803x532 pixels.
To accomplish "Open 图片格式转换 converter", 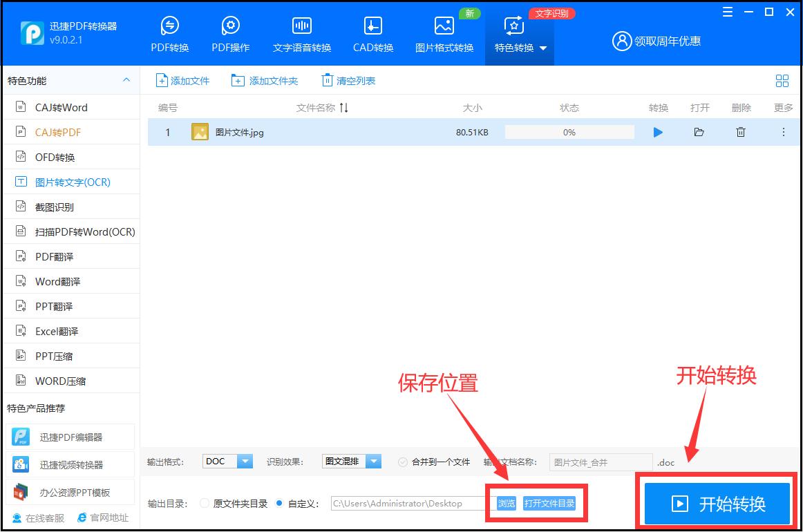I will click(443, 32).
